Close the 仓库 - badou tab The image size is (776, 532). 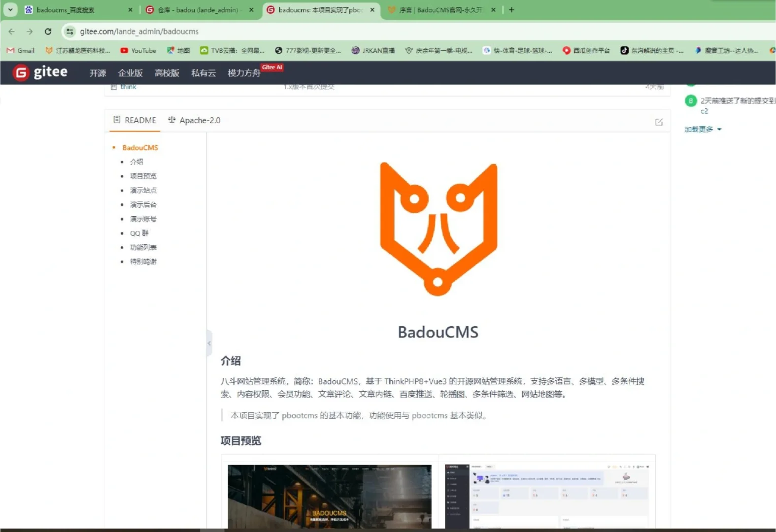pos(251,10)
